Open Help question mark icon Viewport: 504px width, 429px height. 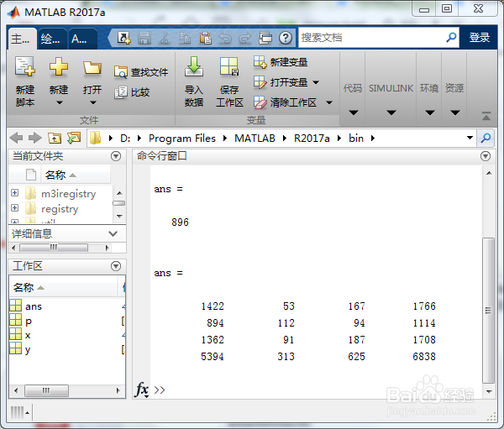pyautogui.click(x=286, y=38)
